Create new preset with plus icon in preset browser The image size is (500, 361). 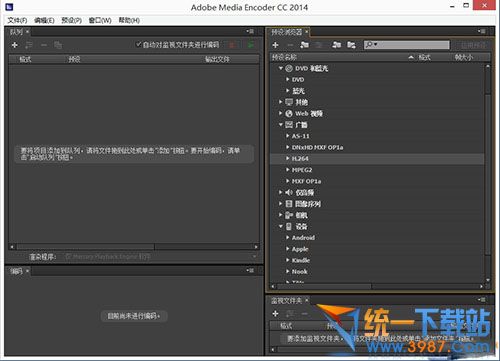pos(275,45)
